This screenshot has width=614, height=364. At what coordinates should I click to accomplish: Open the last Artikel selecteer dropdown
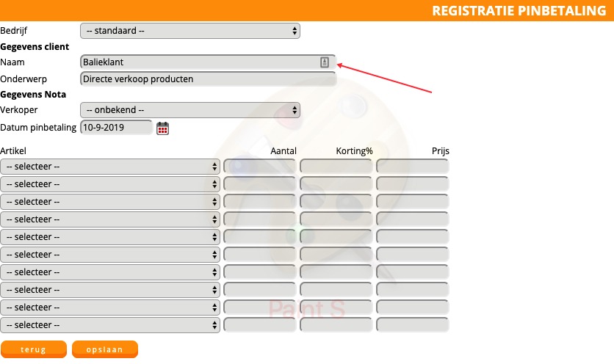[x=110, y=325]
